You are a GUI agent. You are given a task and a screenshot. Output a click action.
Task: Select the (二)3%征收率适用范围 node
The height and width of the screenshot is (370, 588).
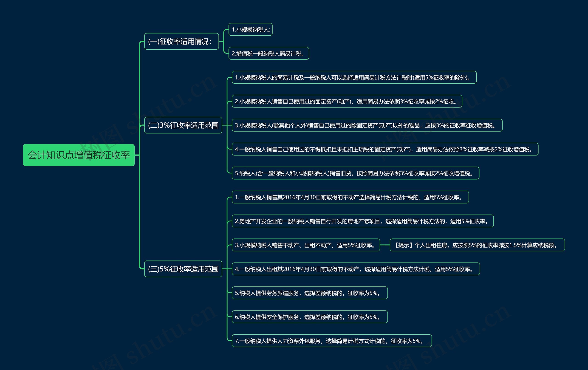[x=183, y=125]
